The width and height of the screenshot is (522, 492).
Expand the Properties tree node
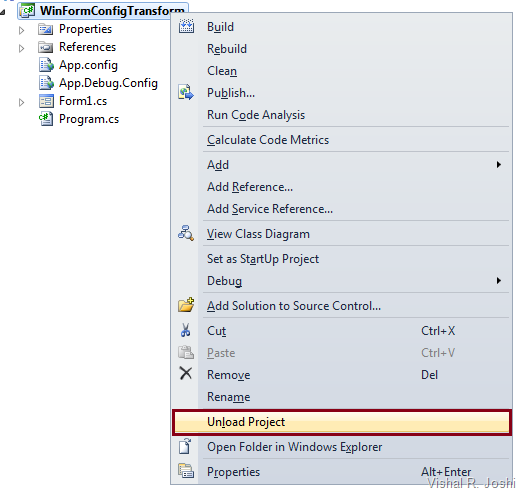coord(22,30)
